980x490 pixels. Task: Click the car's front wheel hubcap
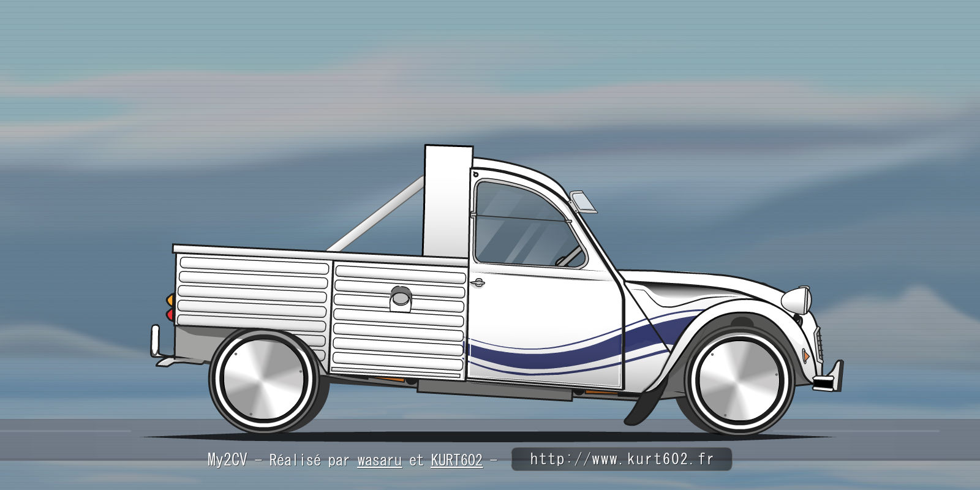[739, 379]
